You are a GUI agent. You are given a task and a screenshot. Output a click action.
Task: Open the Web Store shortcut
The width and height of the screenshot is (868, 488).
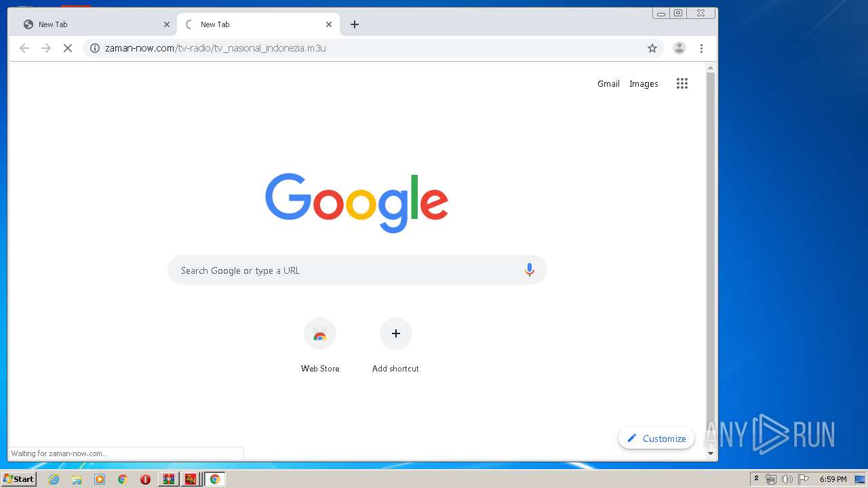click(320, 346)
